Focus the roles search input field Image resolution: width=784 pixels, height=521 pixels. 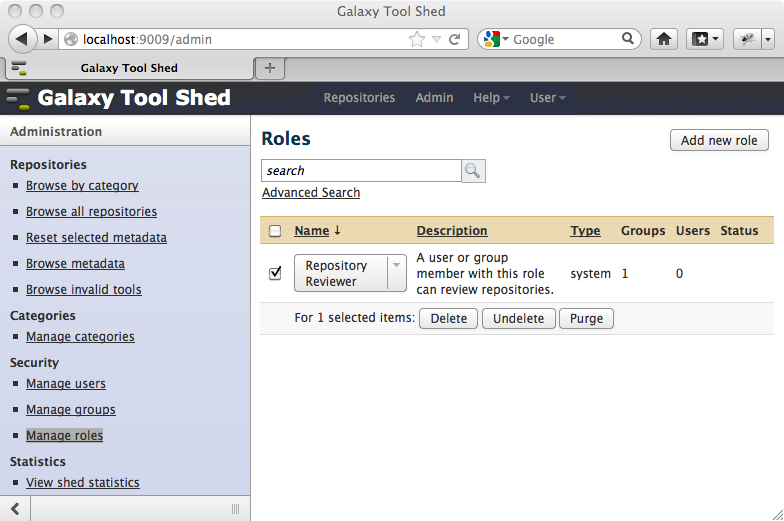click(x=361, y=170)
